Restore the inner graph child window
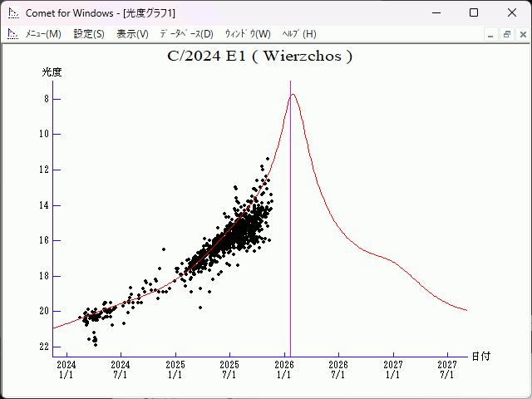Image resolution: width=532 pixels, height=399 pixels. click(x=506, y=34)
